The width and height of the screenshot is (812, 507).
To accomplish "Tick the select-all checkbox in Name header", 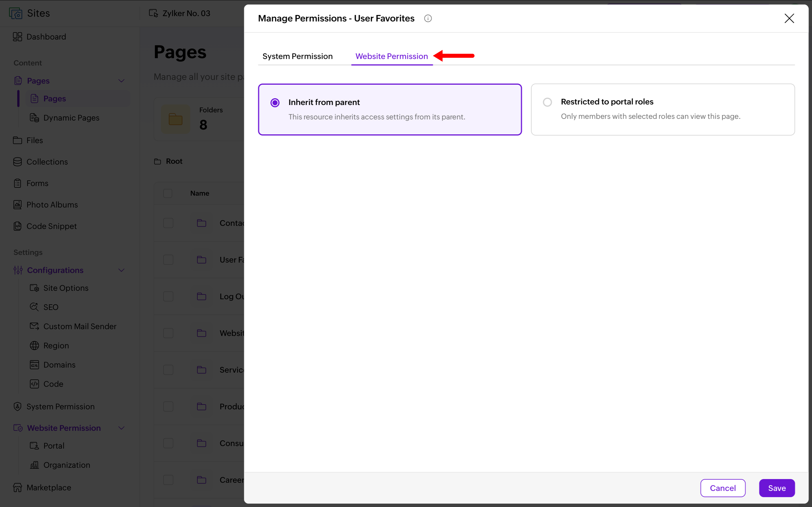I will coord(168,193).
